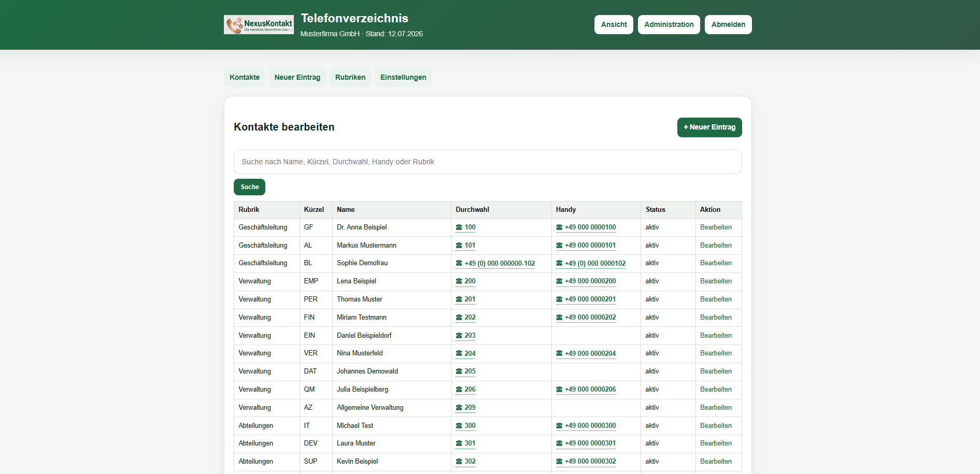The image size is (980, 474).
Task: Click phone icon for extension 100
Action: [459, 227]
